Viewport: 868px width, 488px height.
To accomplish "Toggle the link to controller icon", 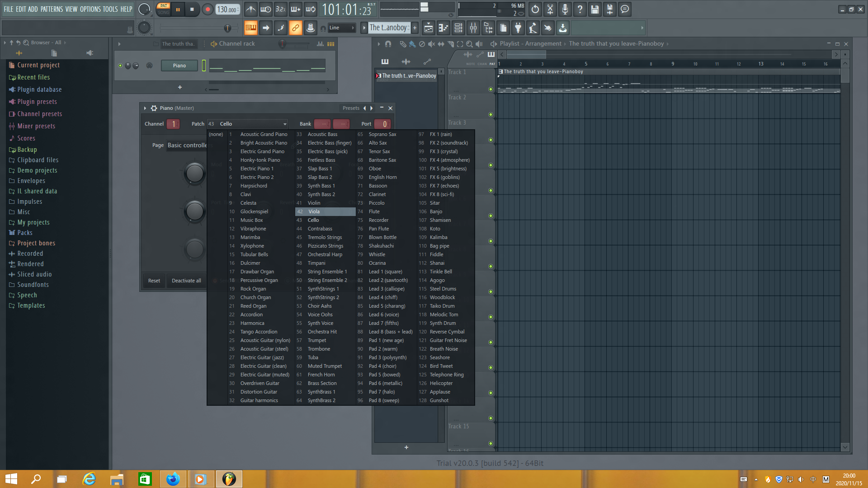I will 295,28.
